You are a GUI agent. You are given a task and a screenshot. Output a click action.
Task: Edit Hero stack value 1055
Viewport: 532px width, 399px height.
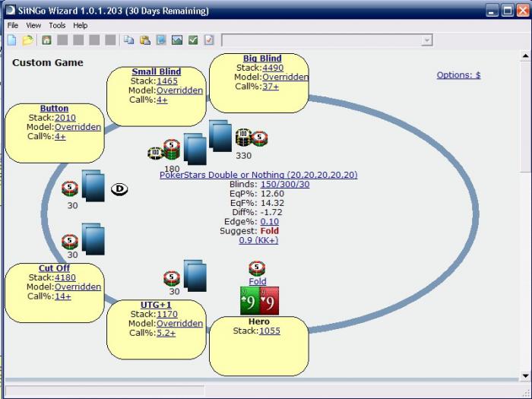270,331
